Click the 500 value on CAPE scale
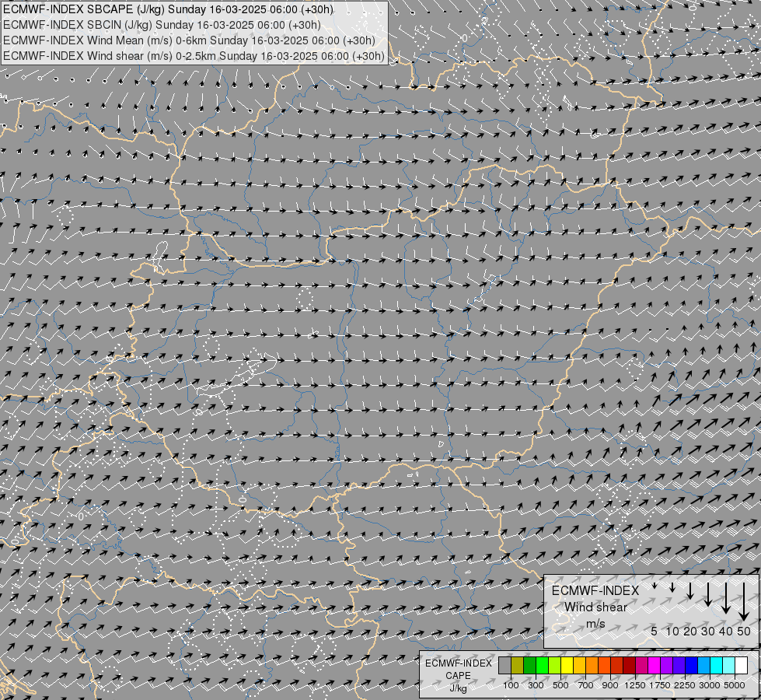Viewport: 761px width, 700px height. click(560, 685)
